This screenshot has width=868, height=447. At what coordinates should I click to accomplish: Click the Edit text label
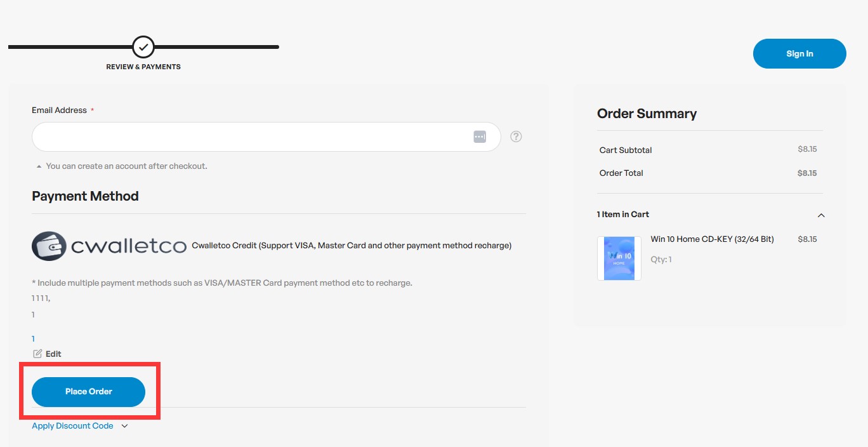click(53, 354)
